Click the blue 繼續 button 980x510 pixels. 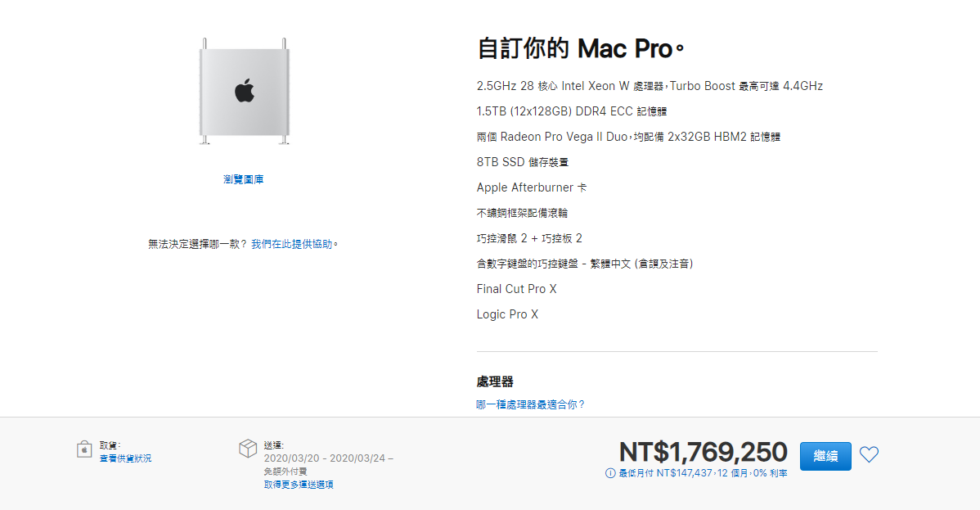click(x=825, y=456)
